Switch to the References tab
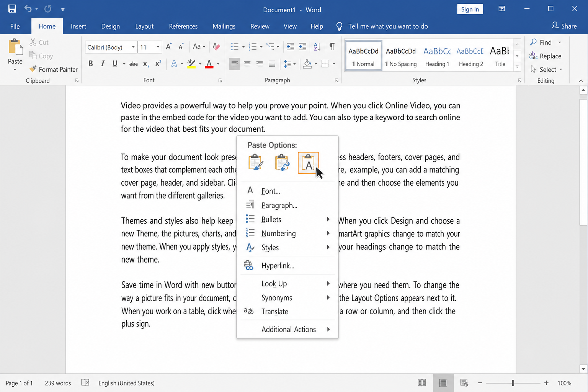 coord(183,26)
